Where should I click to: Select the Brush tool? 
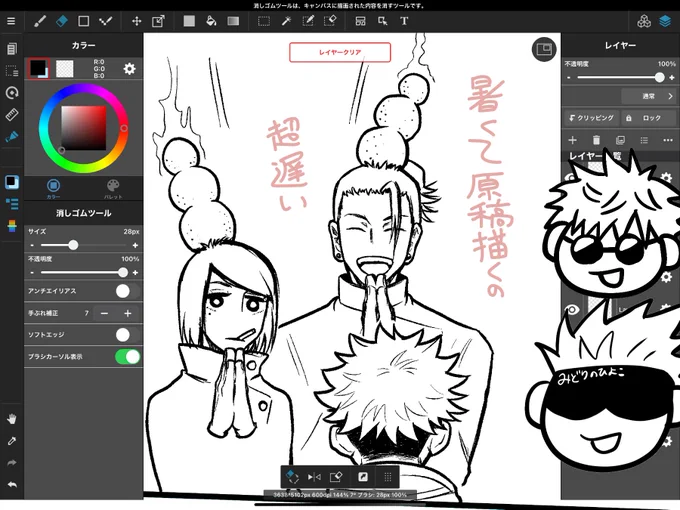(40, 21)
